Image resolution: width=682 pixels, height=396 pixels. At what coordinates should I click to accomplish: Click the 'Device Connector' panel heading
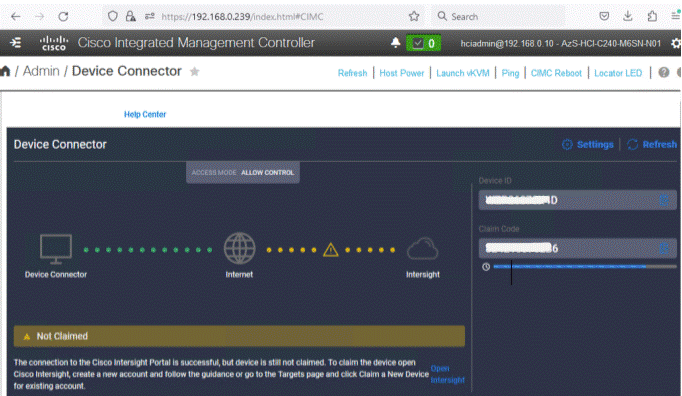60,144
